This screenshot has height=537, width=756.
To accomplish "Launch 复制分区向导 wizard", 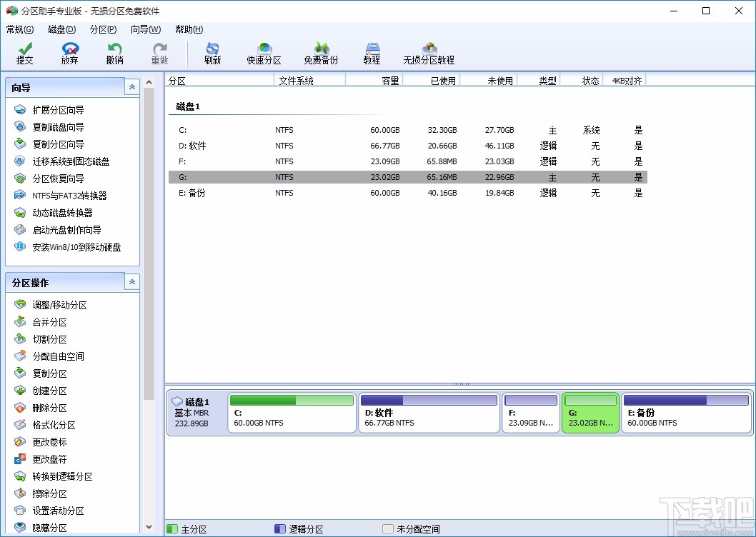I will coord(59,144).
